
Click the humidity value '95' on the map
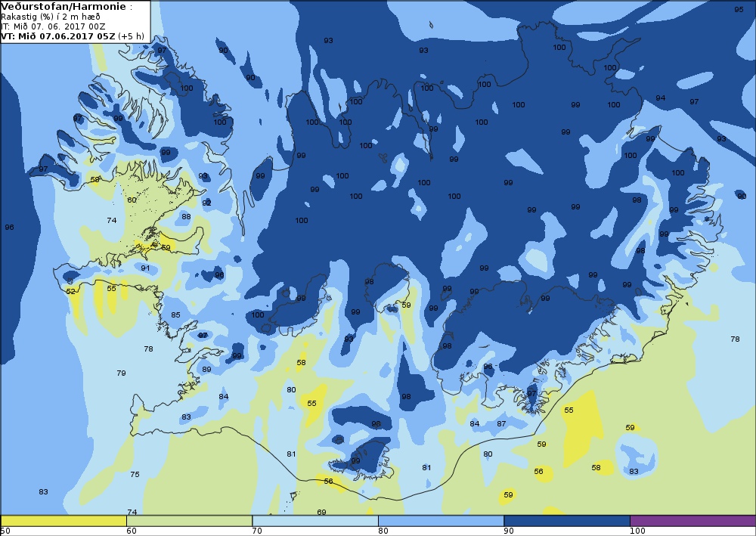pos(739,10)
